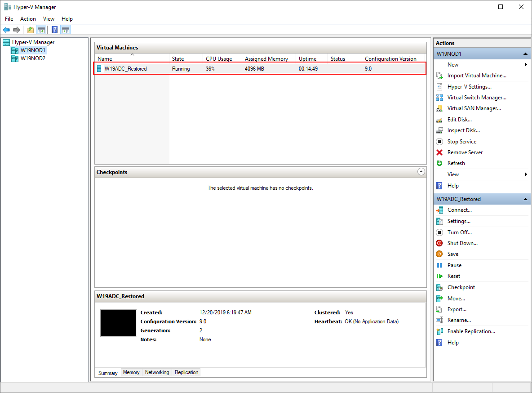532x393 pixels.
Task: Click the orange Save icon
Action: [x=439, y=254]
